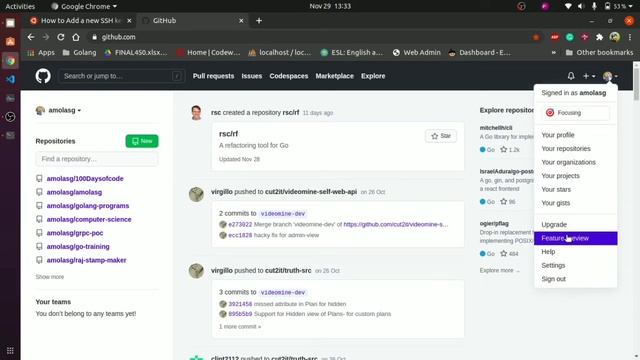Open the Chrome three-dot menu
This screenshot has width=640, height=360.
pos(630,37)
